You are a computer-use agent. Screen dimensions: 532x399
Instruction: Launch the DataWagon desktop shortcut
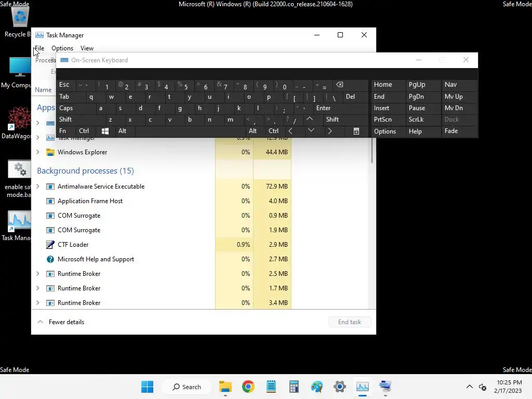[x=19, y=118]
